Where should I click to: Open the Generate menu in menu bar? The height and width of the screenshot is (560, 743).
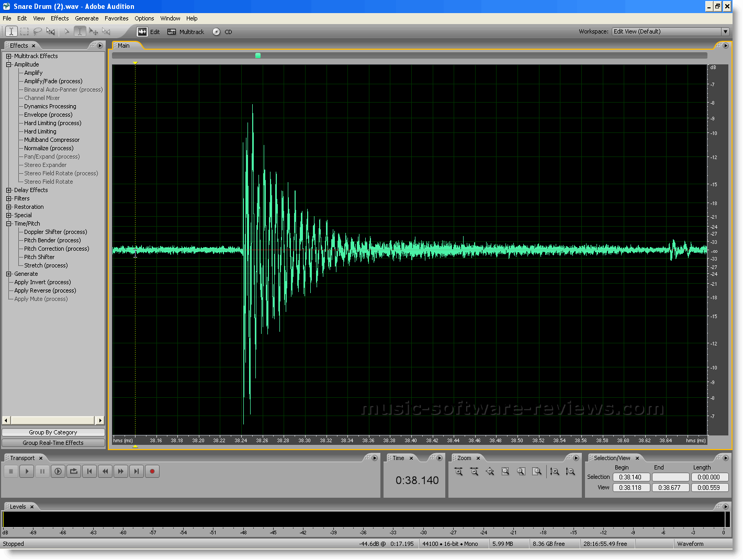click(x=86, y=18)
